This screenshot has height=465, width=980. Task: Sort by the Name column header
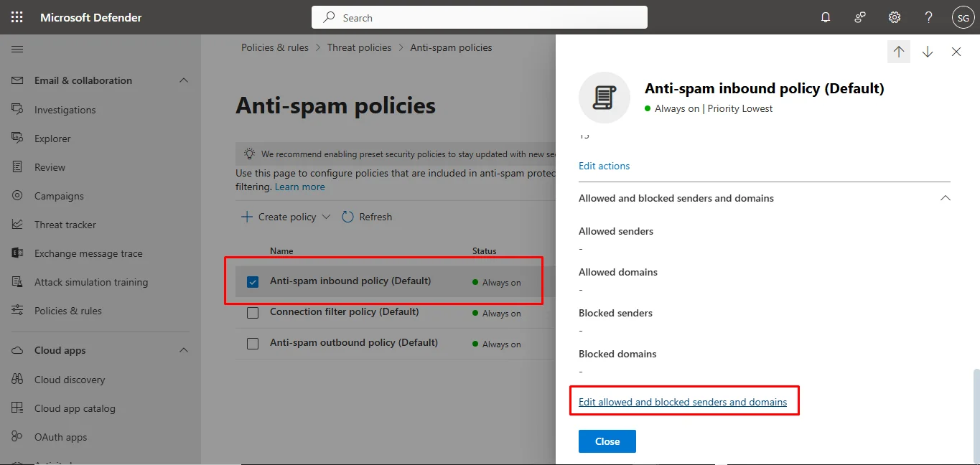[x=281, y=251]
